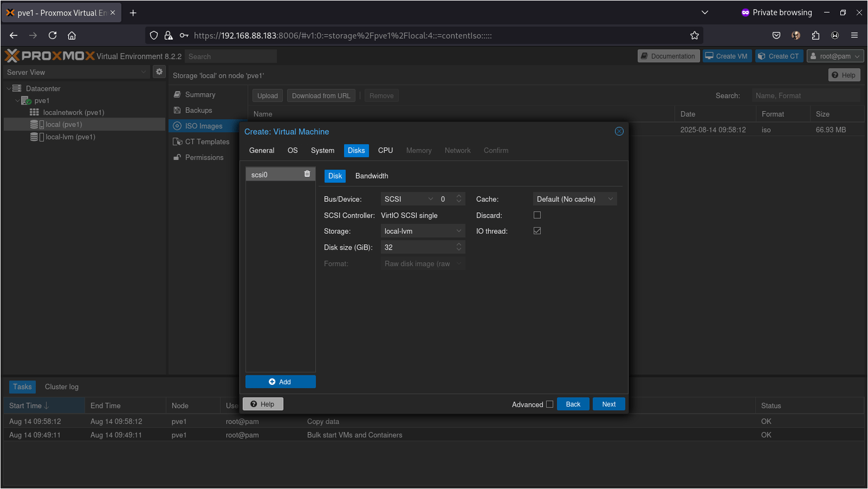Collapse the Datacenter tree node
868x489 pixels.
pyautogui.click(x=9, y=88)
